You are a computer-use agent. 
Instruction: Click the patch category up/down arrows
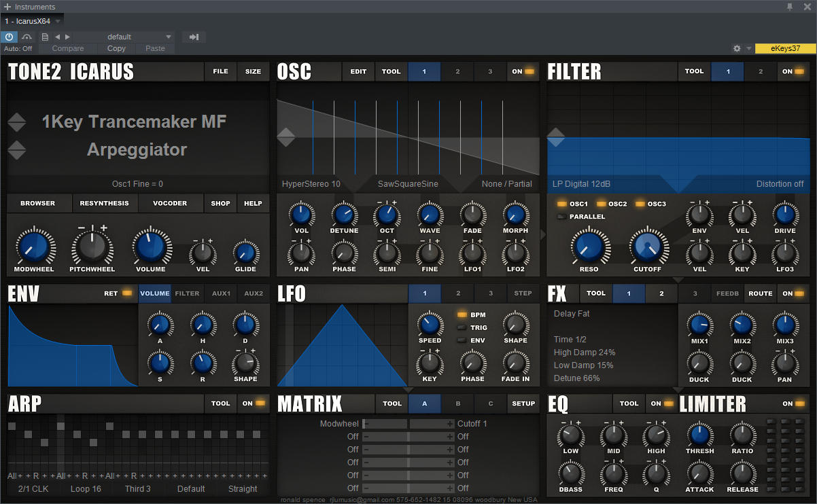click(17, 122)
